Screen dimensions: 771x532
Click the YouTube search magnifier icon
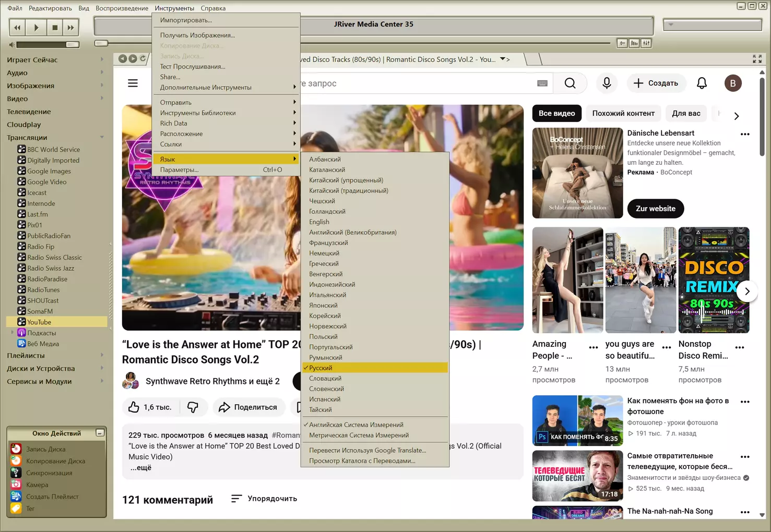(570, 83)
